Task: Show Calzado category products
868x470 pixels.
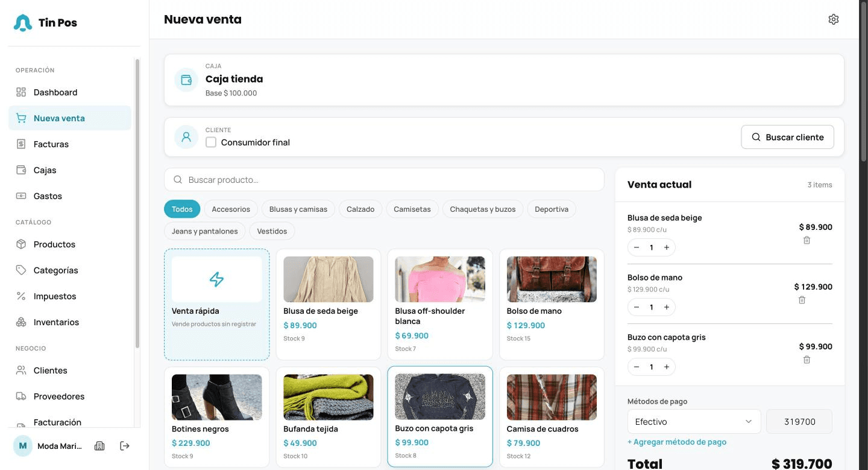Action: coord(360,209)
